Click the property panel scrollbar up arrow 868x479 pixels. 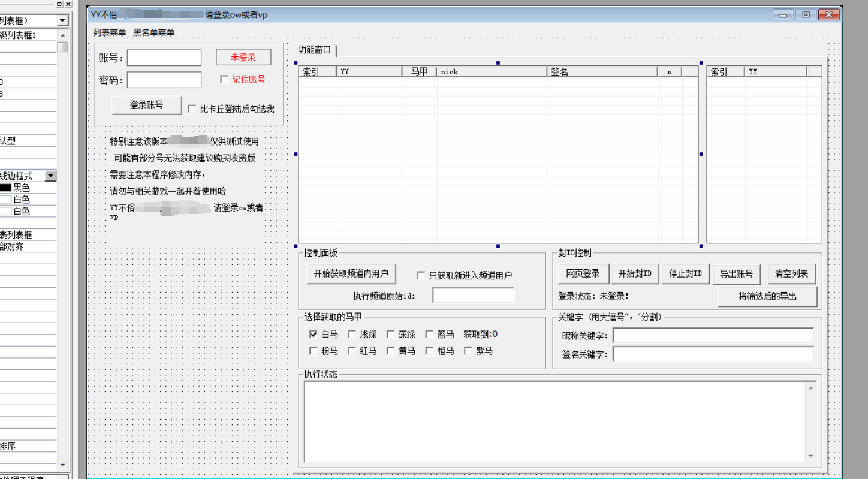point(62,35)
